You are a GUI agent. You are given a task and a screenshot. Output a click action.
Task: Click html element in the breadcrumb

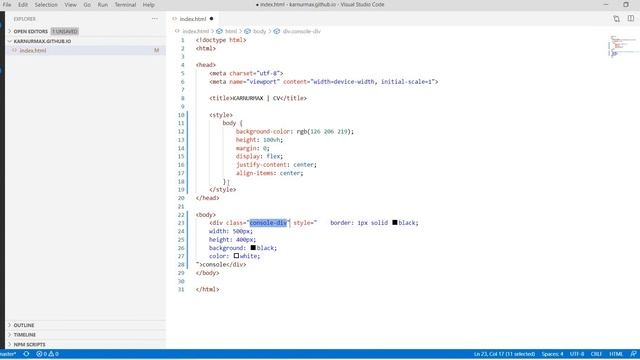(x=231, y=31)
